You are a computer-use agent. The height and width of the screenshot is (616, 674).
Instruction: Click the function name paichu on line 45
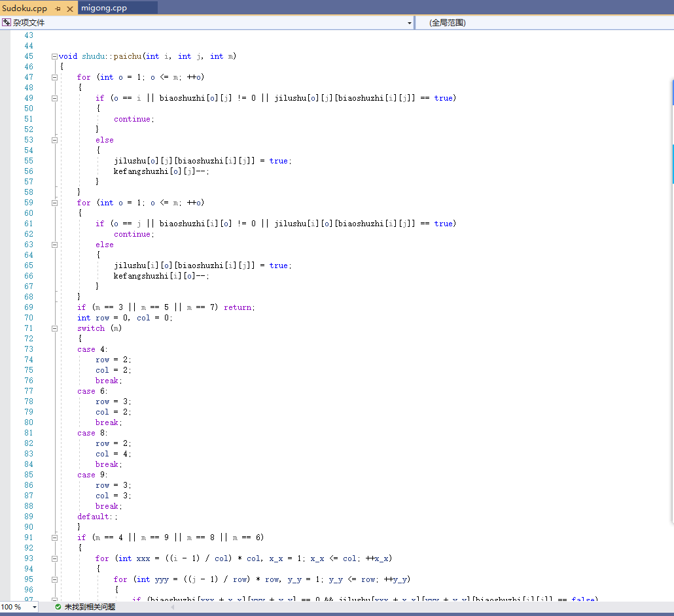(128, 56)
